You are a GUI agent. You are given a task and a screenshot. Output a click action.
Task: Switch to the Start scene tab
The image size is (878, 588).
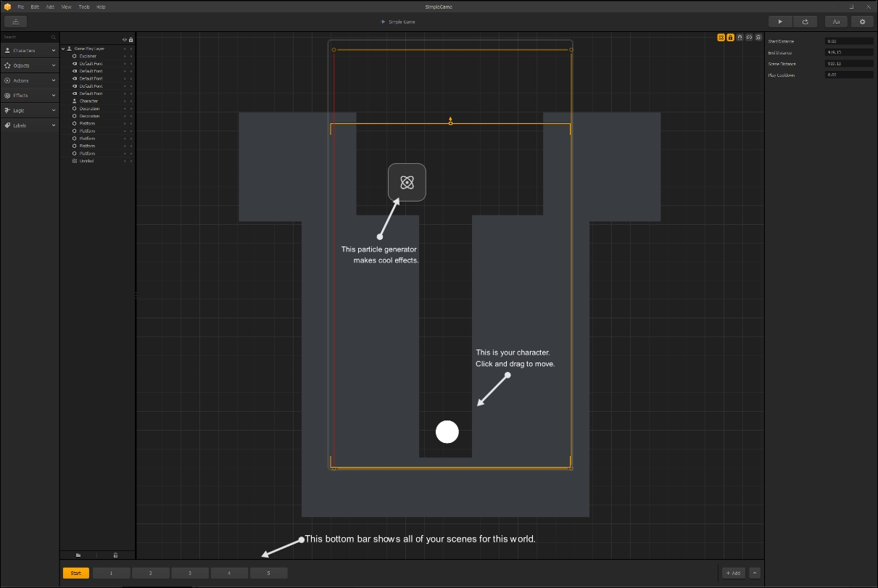click(75, 573)
